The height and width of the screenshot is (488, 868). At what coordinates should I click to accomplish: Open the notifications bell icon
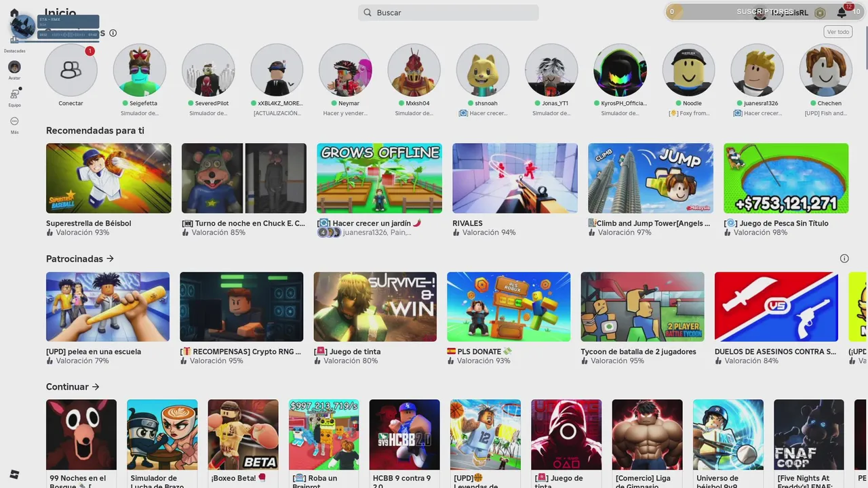pos(842,12)
